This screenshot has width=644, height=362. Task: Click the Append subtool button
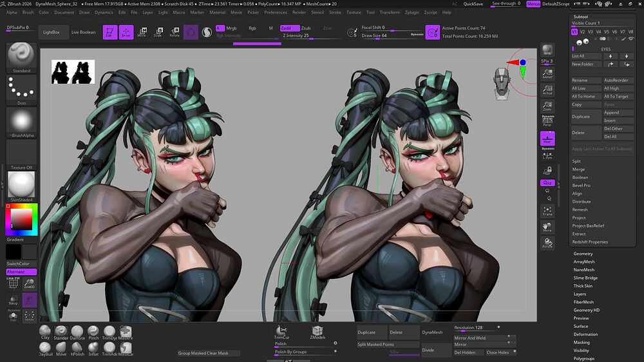618,113
